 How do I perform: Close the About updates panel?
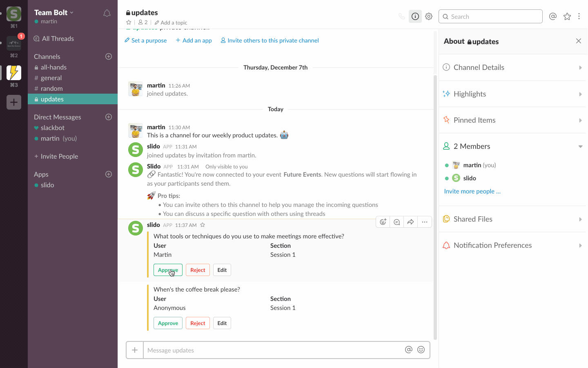[x=579, y=41]
